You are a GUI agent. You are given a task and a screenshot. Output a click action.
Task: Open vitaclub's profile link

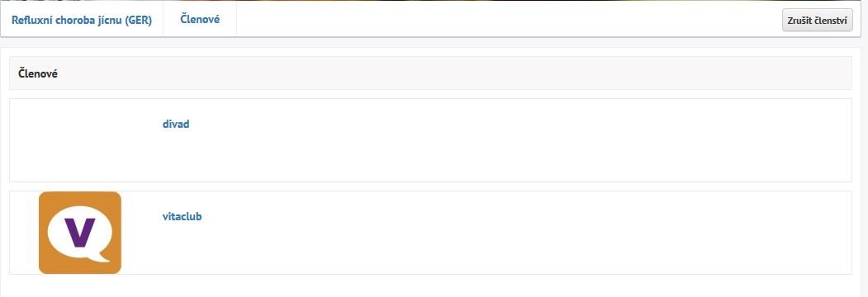coord(183,216)
